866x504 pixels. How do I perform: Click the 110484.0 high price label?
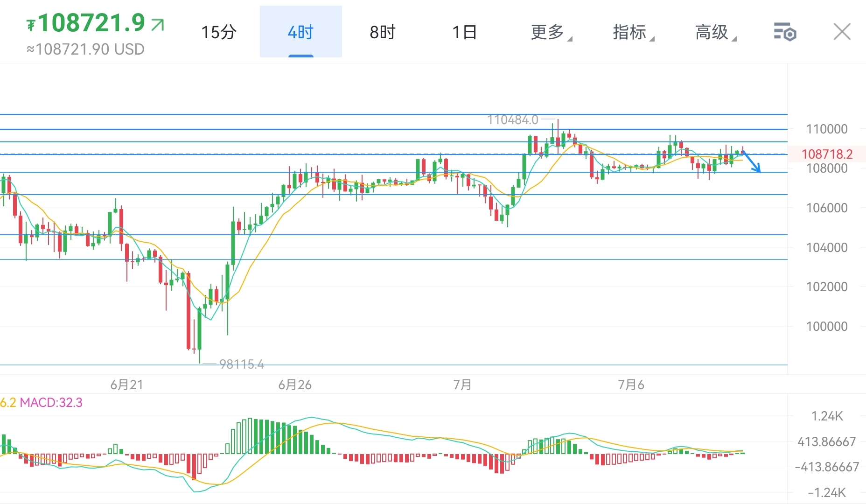point(512,120)
